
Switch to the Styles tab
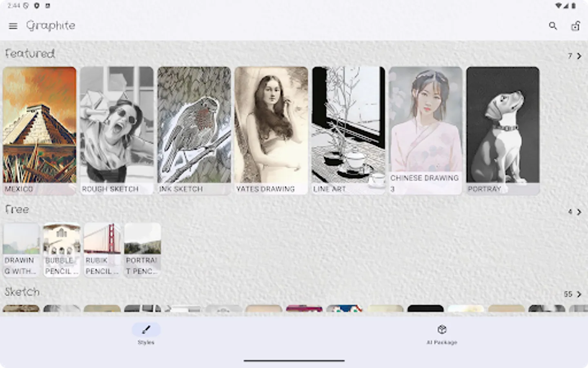[x=146, y=334]
